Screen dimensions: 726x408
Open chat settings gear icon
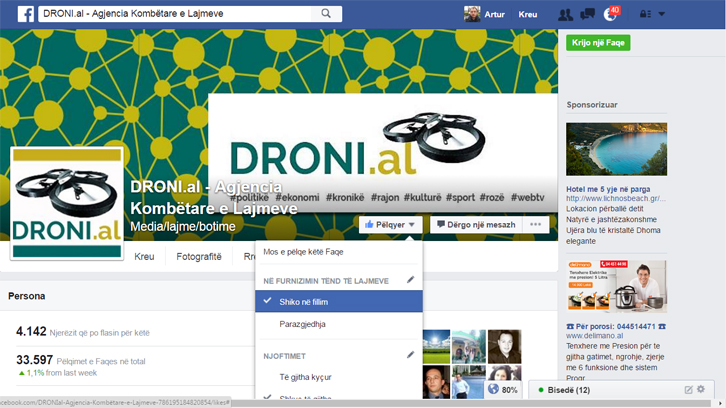[x=701, y=389]
